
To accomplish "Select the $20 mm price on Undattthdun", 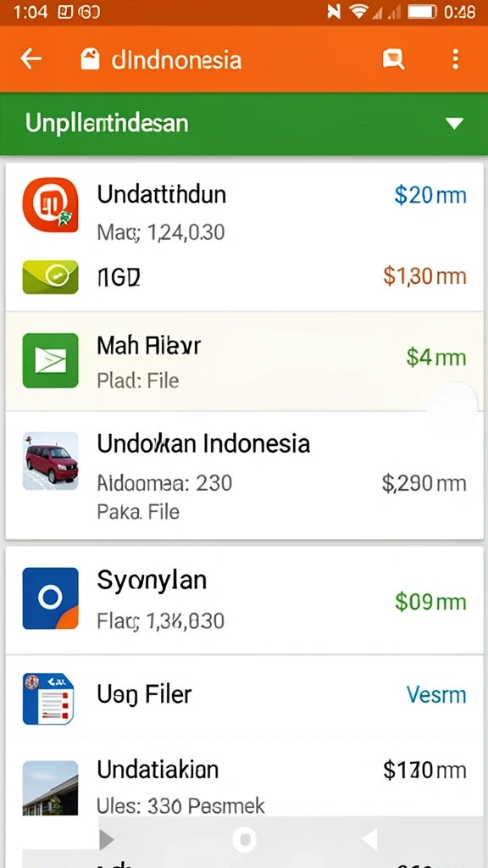I will (430, 195).
